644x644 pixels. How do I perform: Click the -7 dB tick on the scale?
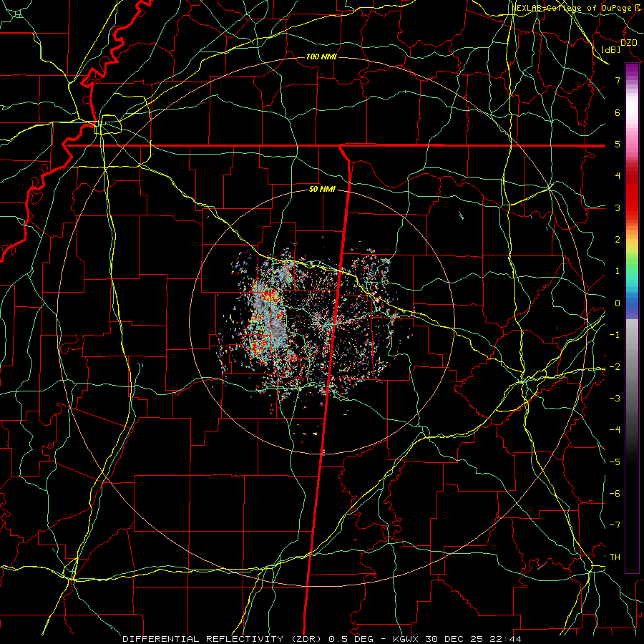click(615, 525)
